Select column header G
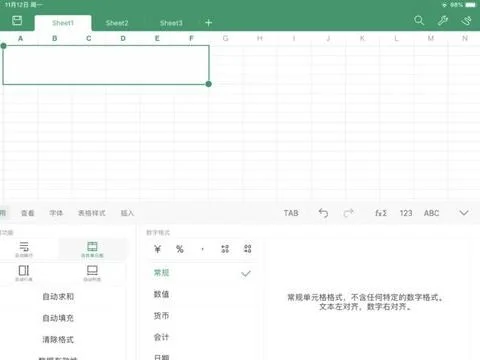The height and width of the screenshot is (360, 480). [226, 38]
